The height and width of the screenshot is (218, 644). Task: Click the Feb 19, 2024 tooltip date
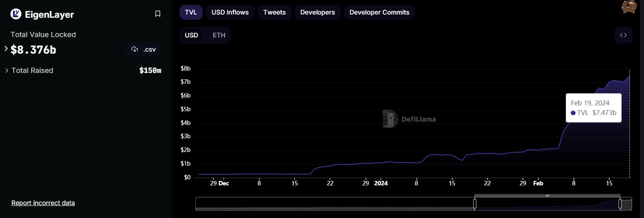click(590, 103)
